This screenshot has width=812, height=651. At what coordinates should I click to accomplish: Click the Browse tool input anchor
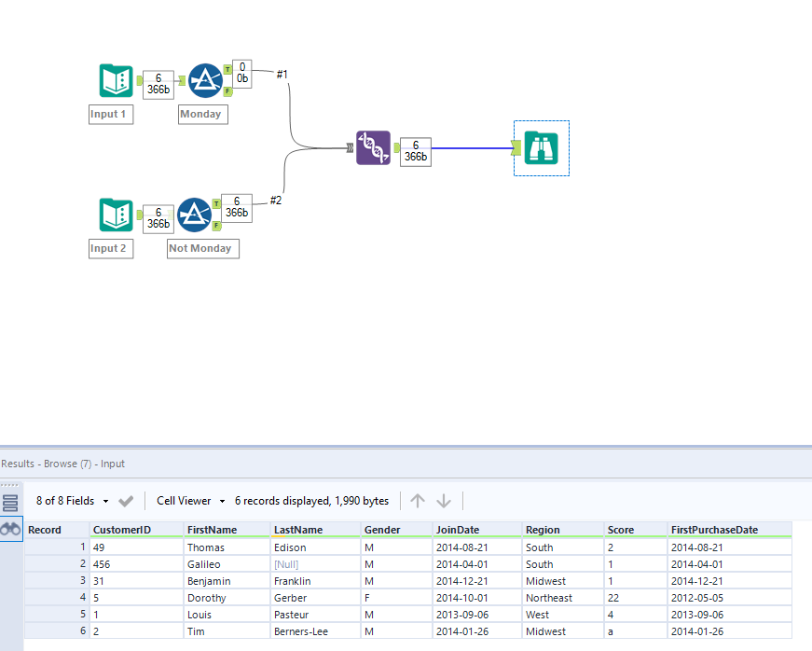pyautogui.click(x=516, y=148)
